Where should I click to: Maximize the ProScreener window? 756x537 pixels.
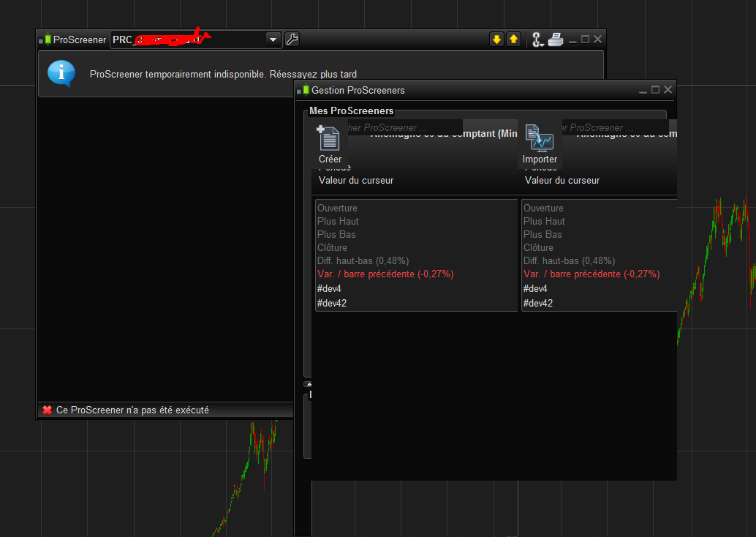(x=586, y=39)
